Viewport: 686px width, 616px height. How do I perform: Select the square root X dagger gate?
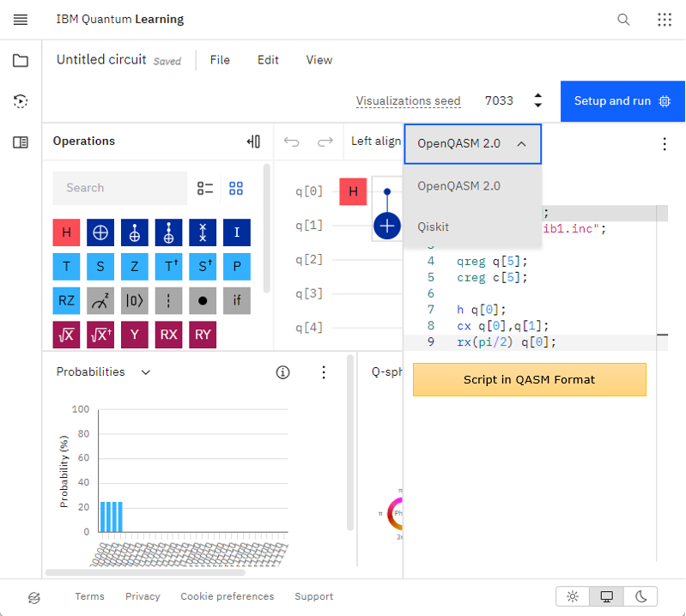coord(100,335)
